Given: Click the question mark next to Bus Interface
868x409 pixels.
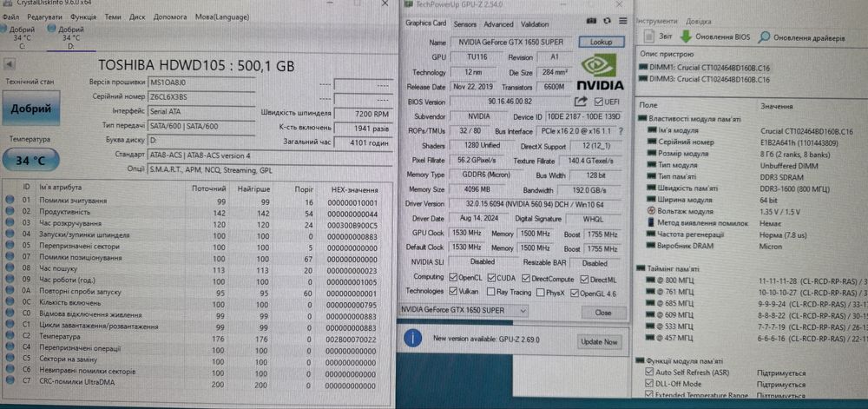Looking at the screenshot, I should [621, 132].
